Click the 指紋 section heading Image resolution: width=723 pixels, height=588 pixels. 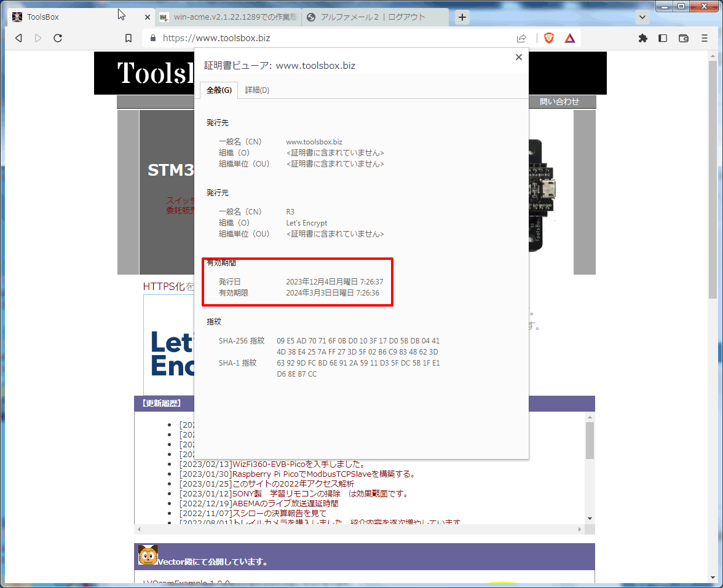(x=214, y=322)
